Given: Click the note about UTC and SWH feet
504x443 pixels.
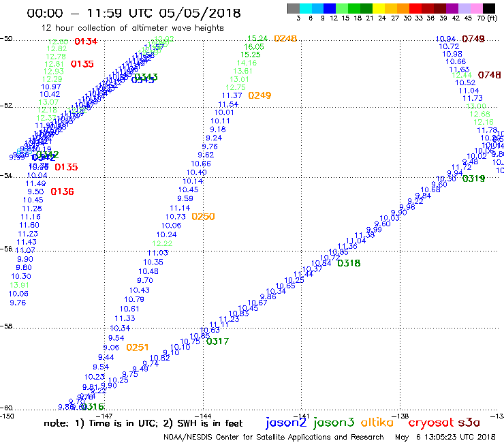Looking at the screenshot, I should tap(143, 423).
